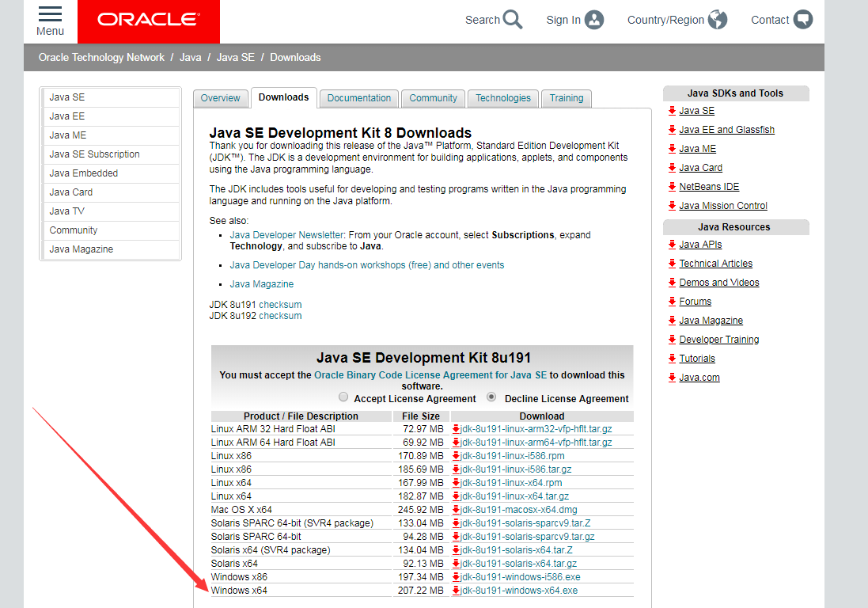Click download arrow icon beside Java SE
This screenshot has height=608, width=868.
point(672,111)
